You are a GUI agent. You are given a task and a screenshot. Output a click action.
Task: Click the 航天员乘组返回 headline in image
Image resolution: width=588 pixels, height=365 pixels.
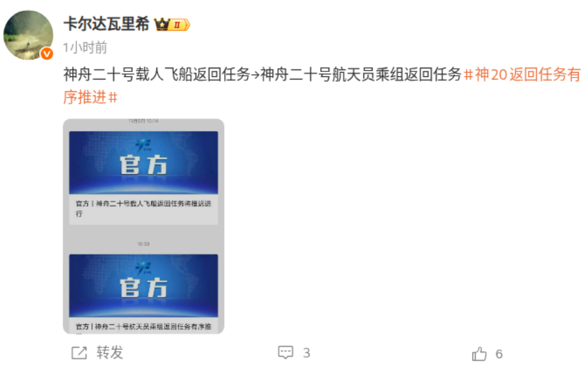[x=143, y=327]
